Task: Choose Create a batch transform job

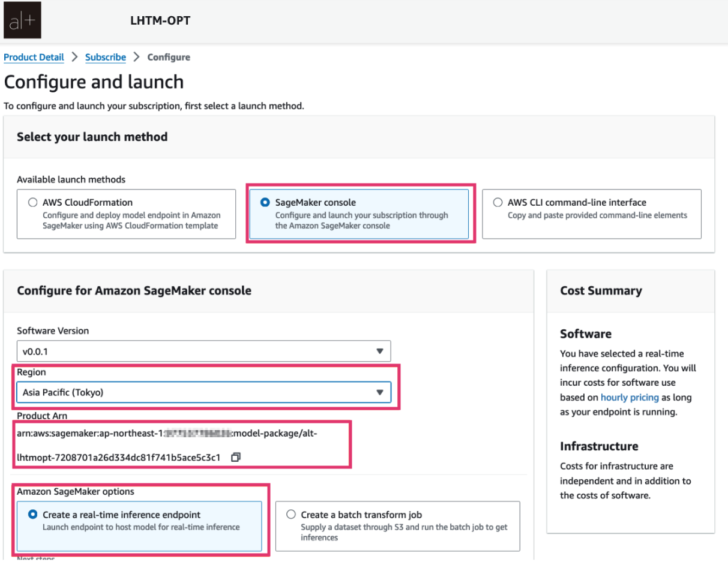Action: click(x=290, y=514)
